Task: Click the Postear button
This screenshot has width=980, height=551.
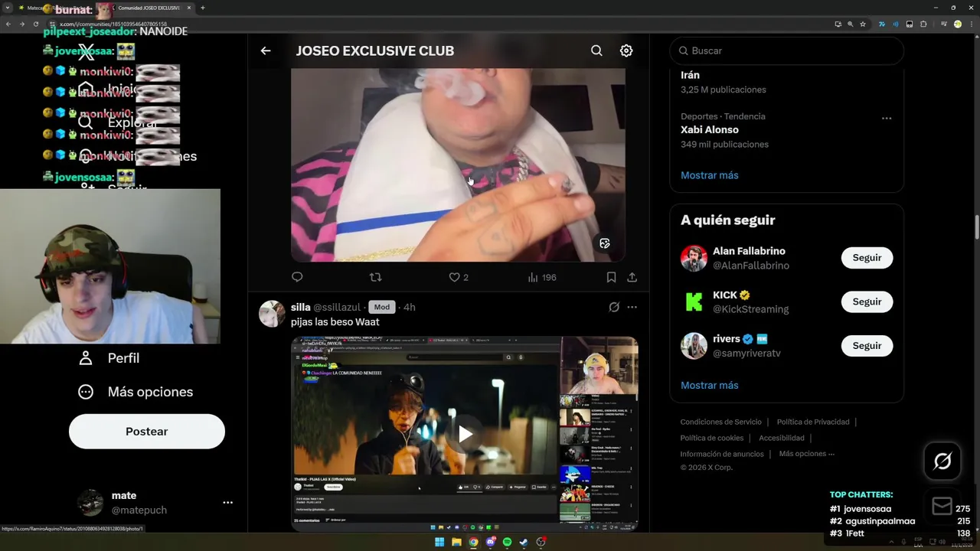Action: coord(147,432)
